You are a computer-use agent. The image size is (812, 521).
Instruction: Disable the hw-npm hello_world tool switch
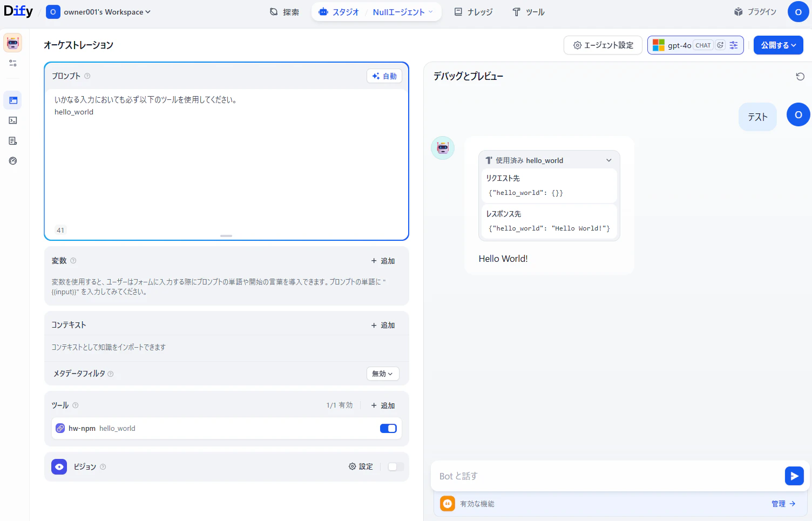click(x=388, y=428)
